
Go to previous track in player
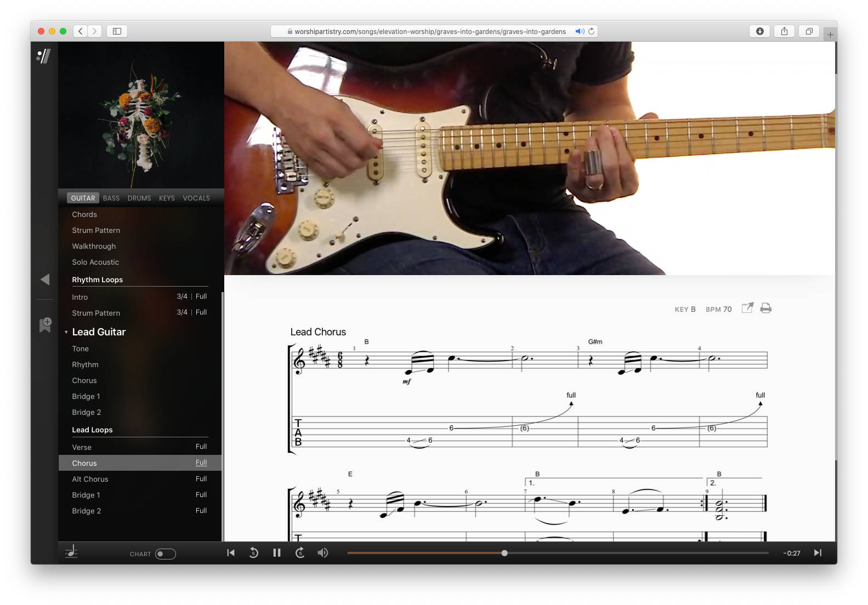point(231,553)
